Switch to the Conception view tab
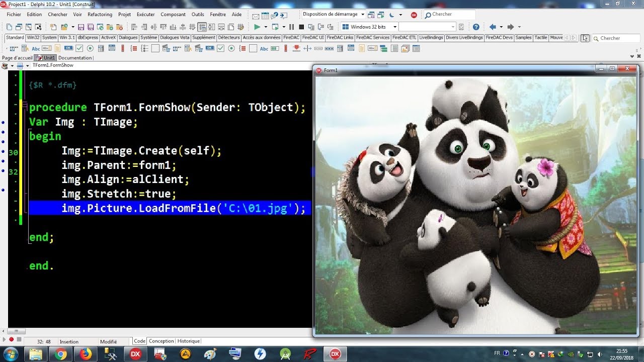Screen dimensions: 644x362 tap(161, 341)
